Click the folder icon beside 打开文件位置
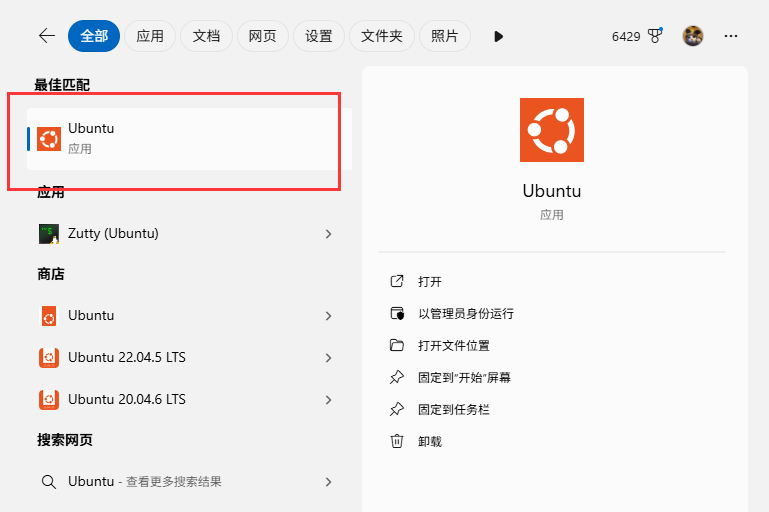This screenshot has width=769, height=512. tap(397, 345)
